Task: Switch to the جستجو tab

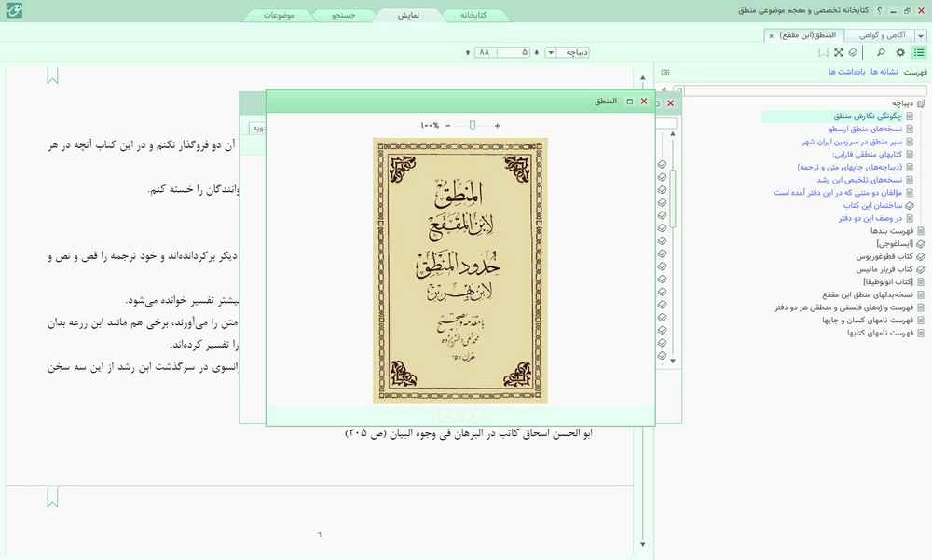Action: pos(343,15)
